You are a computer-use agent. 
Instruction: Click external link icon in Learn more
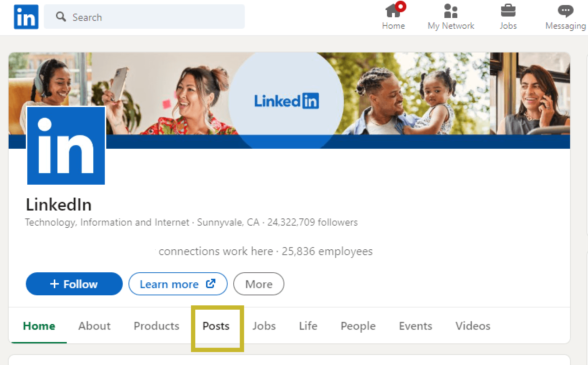point(211,283)
